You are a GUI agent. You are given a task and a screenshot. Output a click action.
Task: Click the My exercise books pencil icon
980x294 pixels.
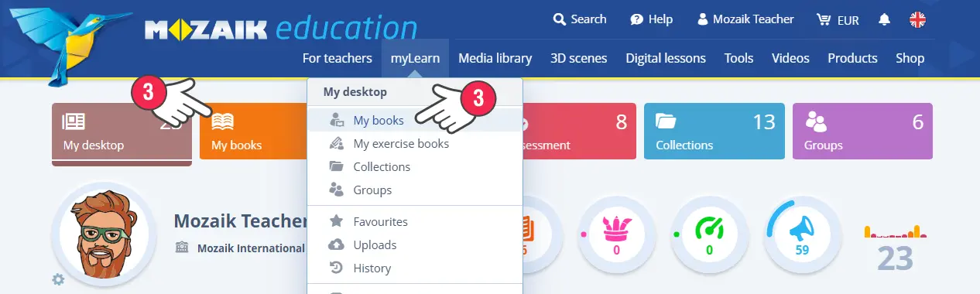point(337,143)
